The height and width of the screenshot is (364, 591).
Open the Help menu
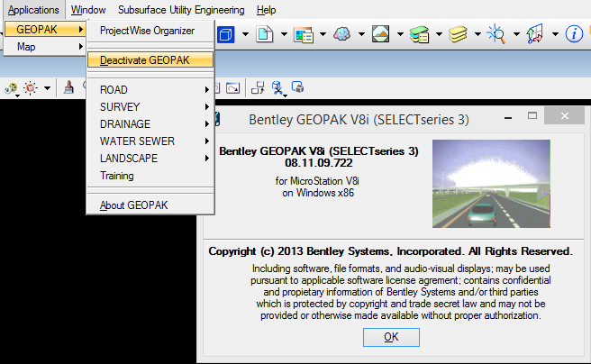(x=266, y=10)
